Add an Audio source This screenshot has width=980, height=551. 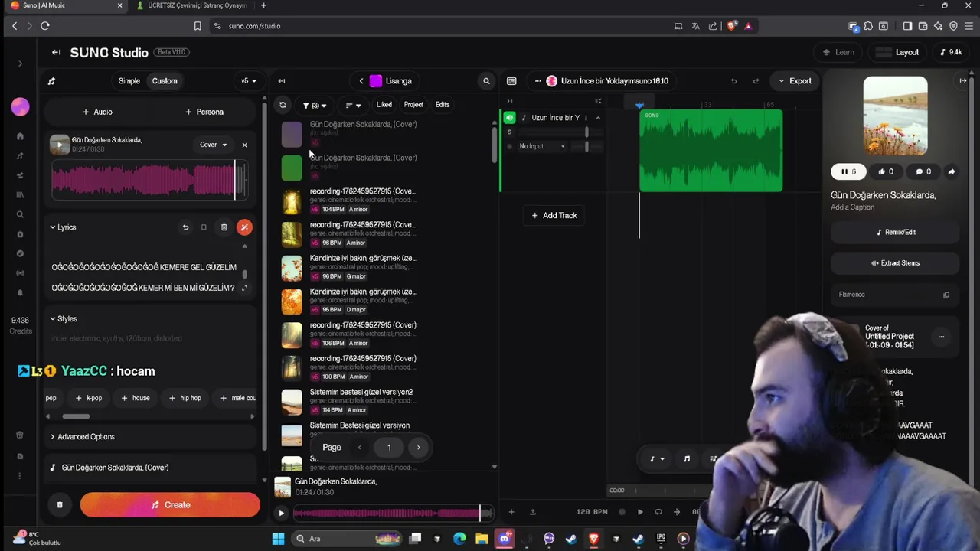click(x=97, y=112)
